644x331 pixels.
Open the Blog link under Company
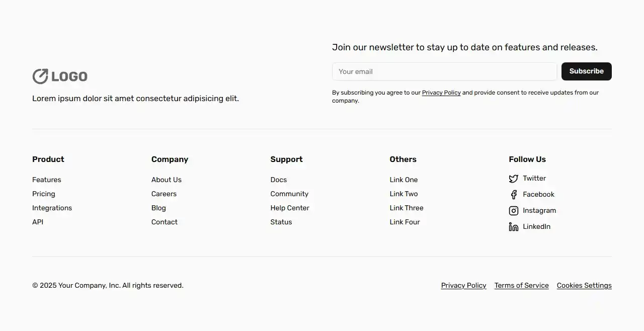[x=158, y=207]
